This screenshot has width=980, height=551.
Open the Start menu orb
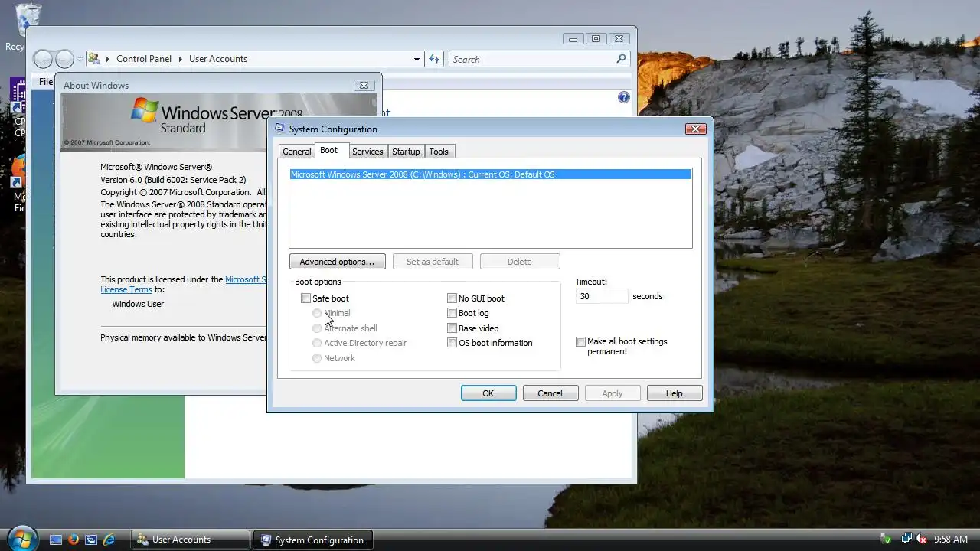21,537
